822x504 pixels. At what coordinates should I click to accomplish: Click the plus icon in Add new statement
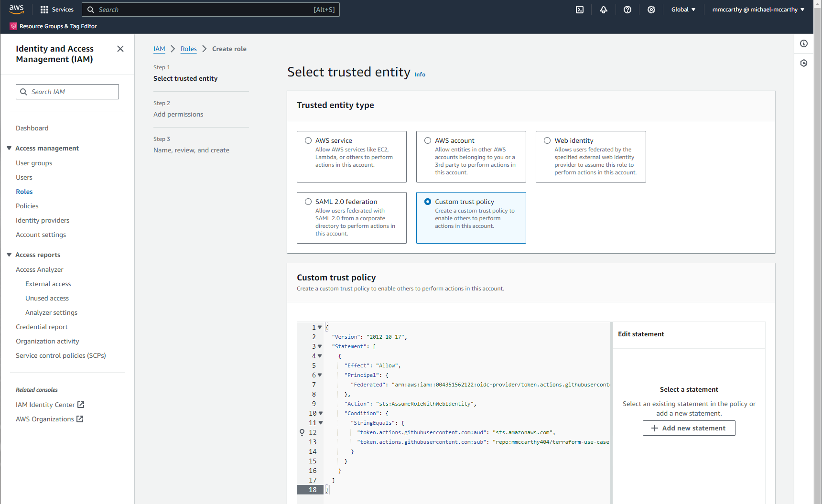pos(655,428)
